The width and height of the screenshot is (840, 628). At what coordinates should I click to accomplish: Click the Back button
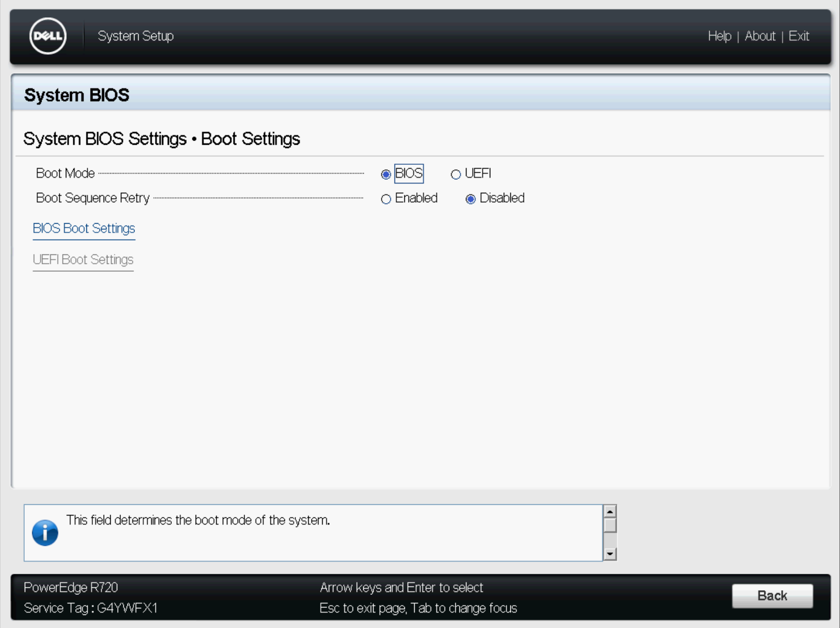[772, 596]
